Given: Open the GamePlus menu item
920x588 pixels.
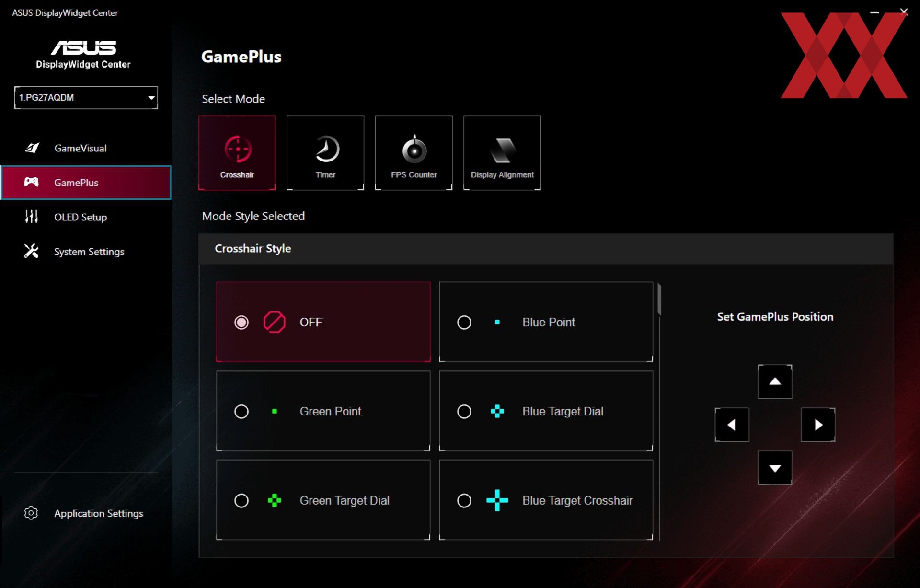Looking at the screenshot, I should tap(86, 182).
